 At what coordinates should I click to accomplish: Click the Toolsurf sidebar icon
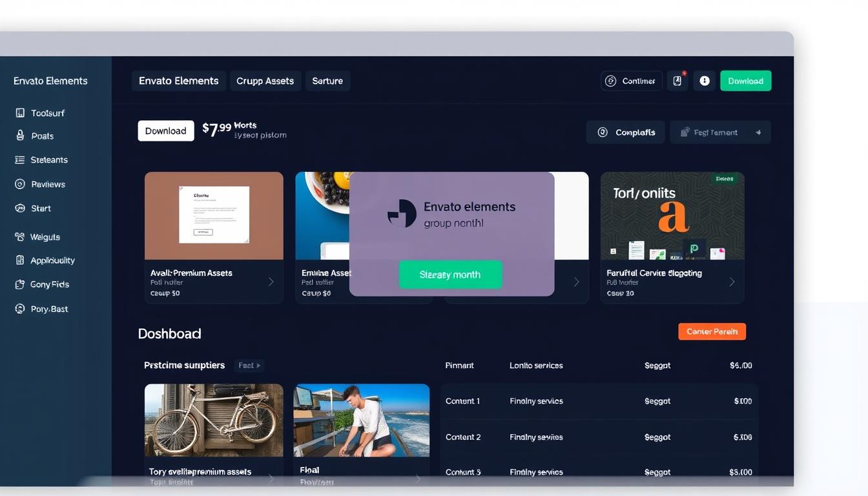click(x=20, y=113)
